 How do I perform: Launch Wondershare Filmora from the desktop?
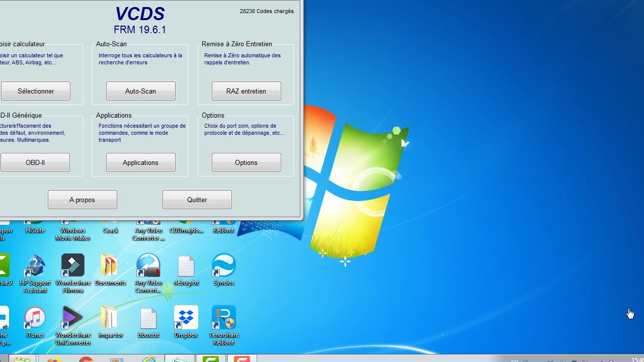pos(73,274)
